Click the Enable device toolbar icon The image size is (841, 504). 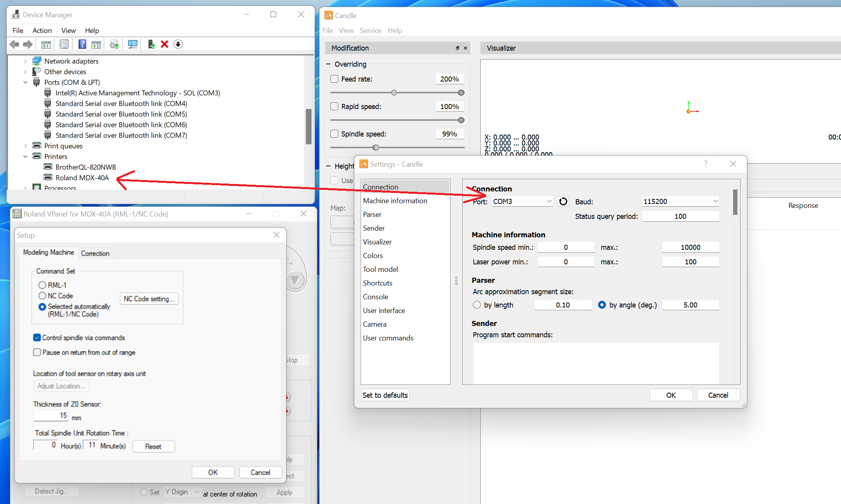click(x=151, y=44)
